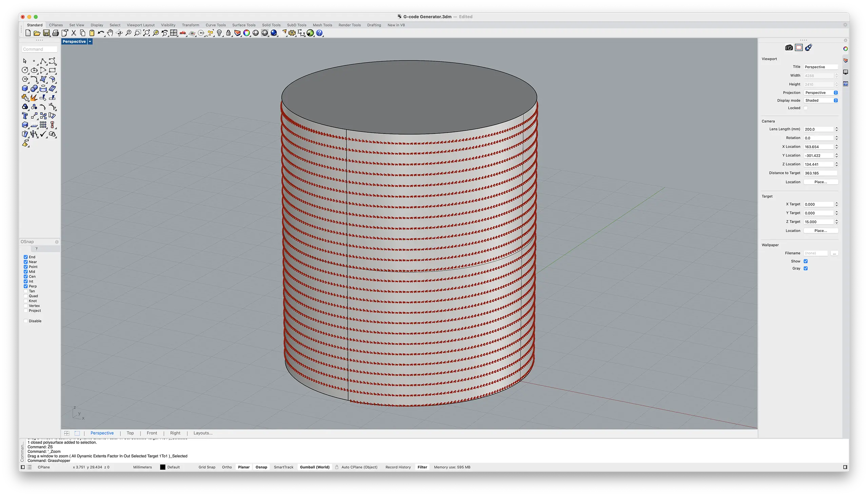The height and width of the screenshot is (496, 868).
Task: Click the viewport Title text field
Action: (821, 67)
